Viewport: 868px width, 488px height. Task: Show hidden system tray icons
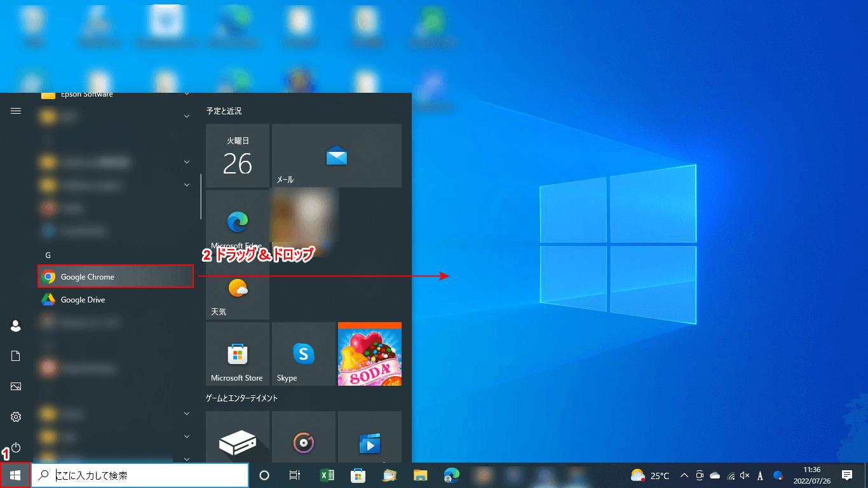pyautogui.click(x=684, y=475)
